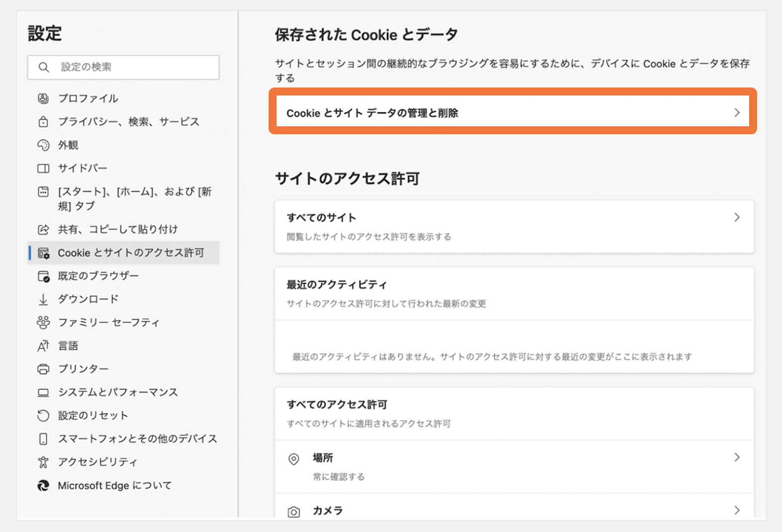
Task: Click the ダウンロード arrow icon
Action: pyautogui.click(x=43, y=299)
